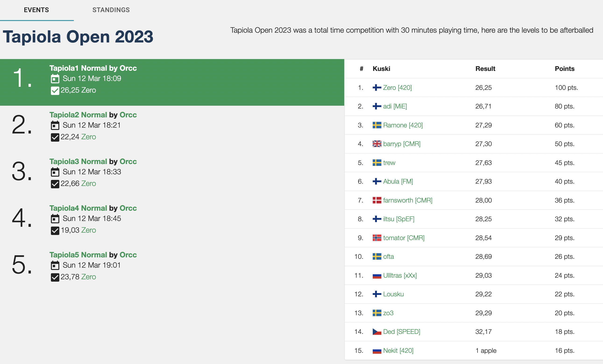Click UK flag next to barryp [CMR]

[377, 144]
